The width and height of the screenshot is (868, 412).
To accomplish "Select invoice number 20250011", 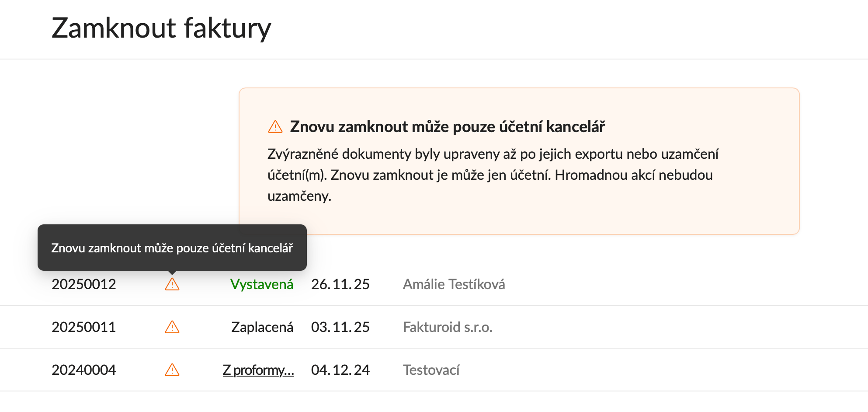I will click(x=84, y=327).
